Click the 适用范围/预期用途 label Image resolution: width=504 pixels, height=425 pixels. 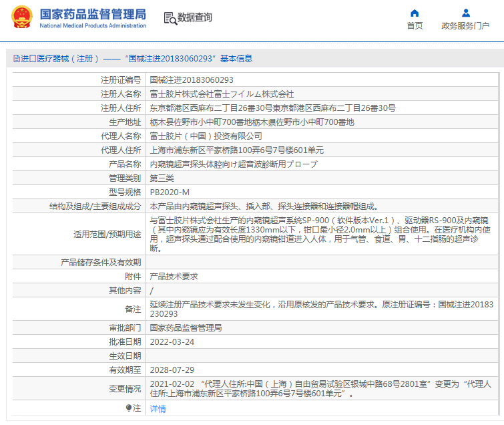[107, 234]
